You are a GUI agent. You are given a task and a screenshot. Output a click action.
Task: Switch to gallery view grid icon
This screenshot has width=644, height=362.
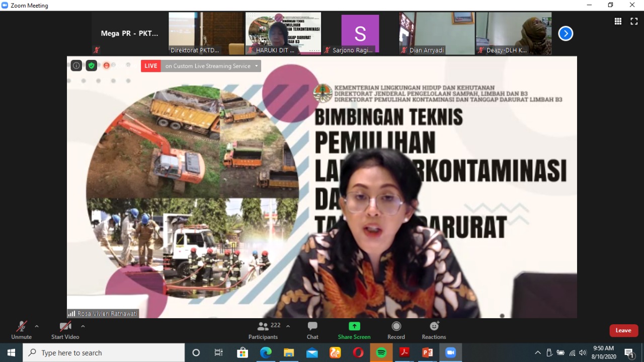tap(618, 21)
